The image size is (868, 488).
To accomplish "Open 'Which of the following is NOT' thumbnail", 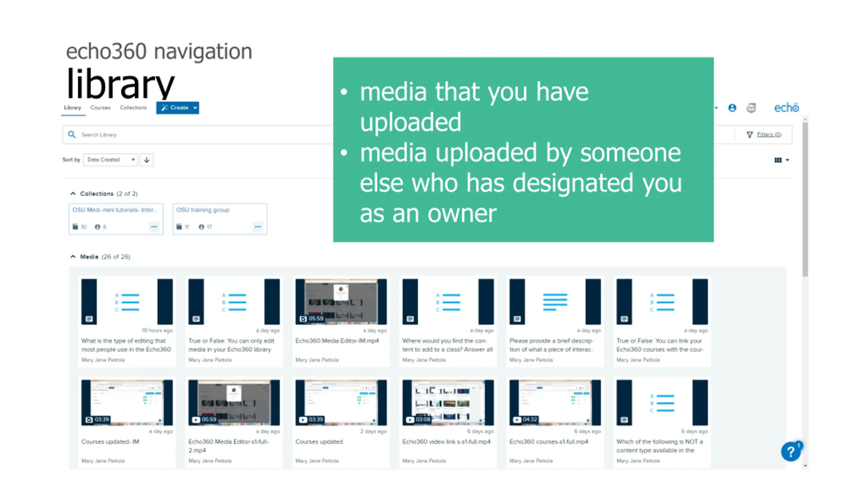I will click(662, 403).
